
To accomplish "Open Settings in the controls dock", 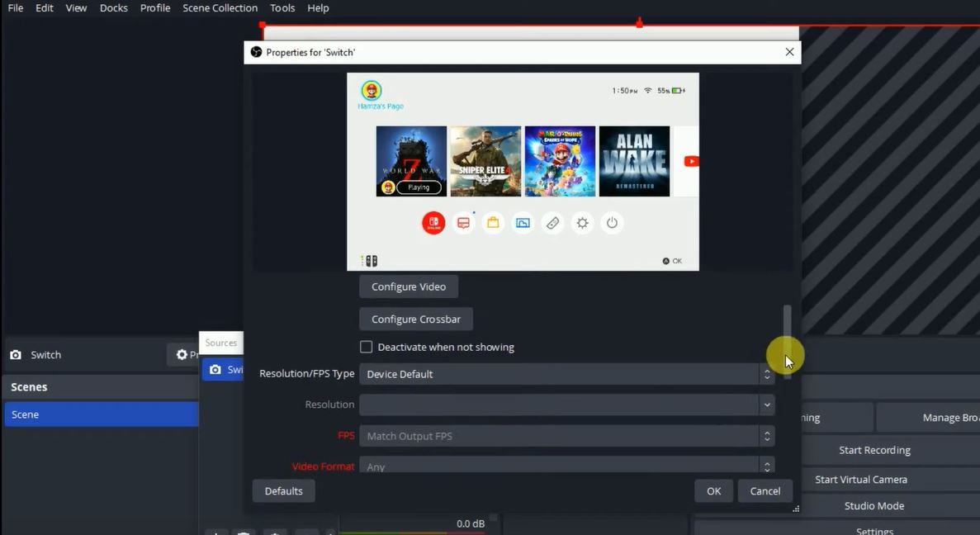I will tap(875, 530).
